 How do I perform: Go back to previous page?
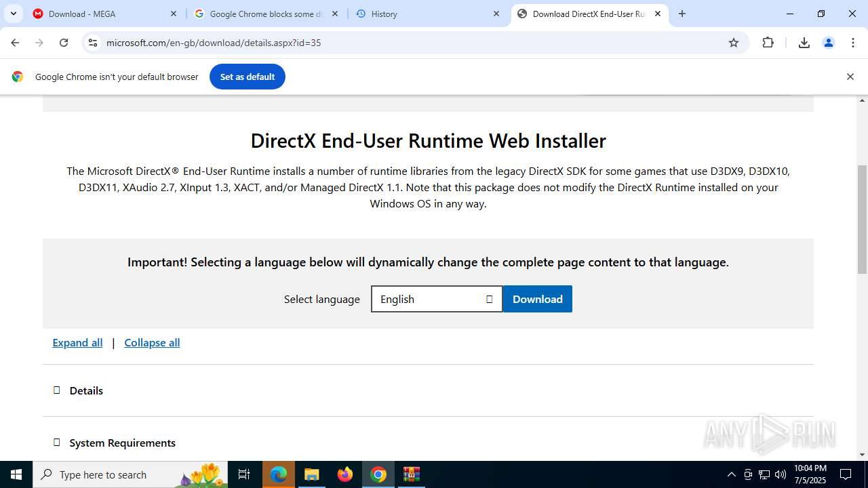[x=15, y=43]
